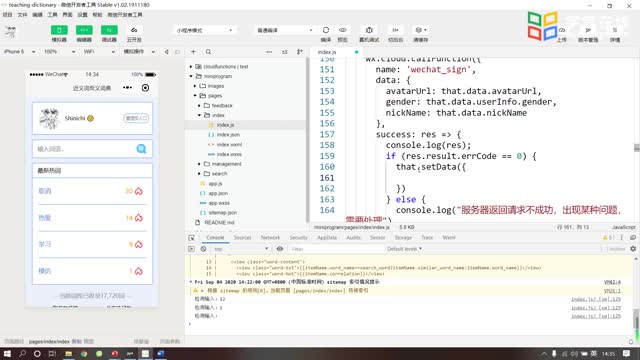Open the details icon in toolbar

615,30
